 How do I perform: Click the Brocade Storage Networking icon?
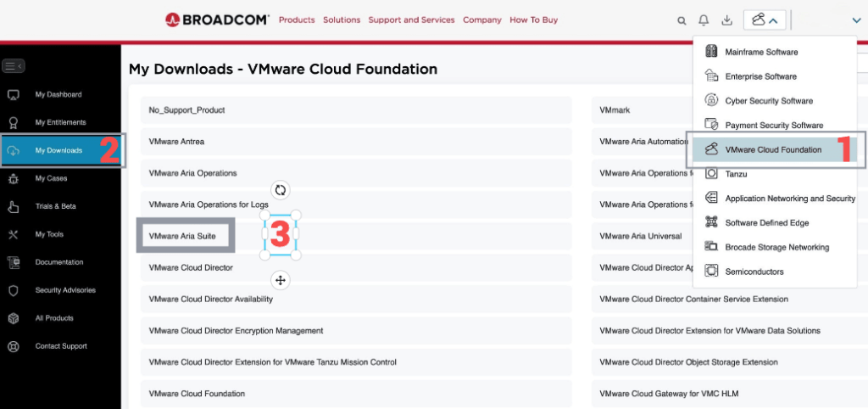[711, 247]
